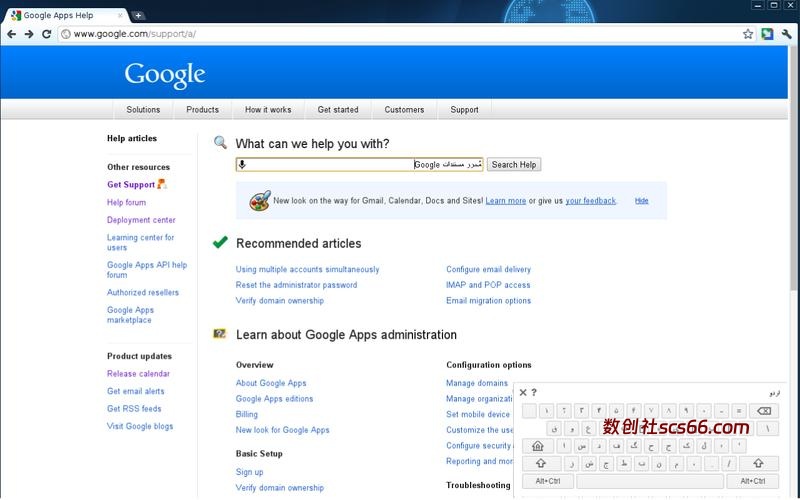Viewport: 800px width, 500px height.
Task: Toggle the left Alt+Ctrl key on the virtual keyboard
Action: pos(547,481)
